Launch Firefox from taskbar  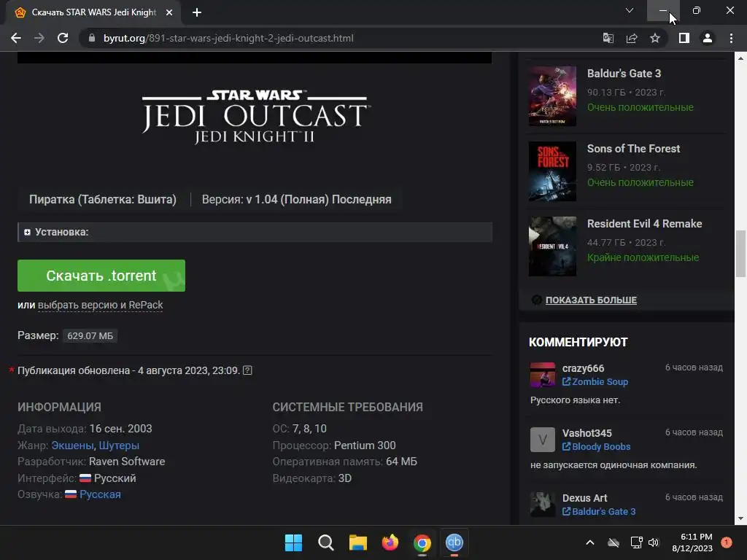390,542
